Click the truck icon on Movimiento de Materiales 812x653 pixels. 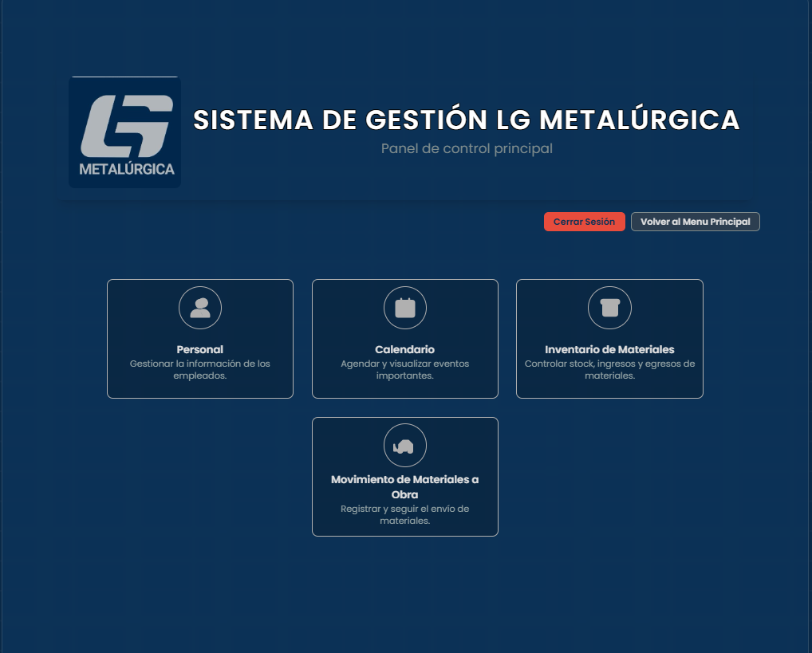[x=405, y=445]
